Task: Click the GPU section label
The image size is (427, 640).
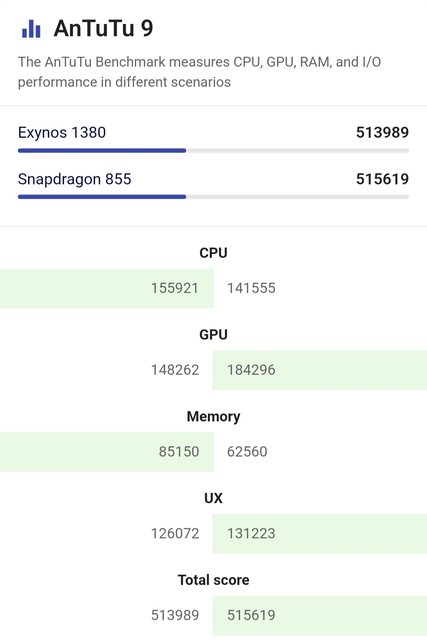Action: click(214, 335)
